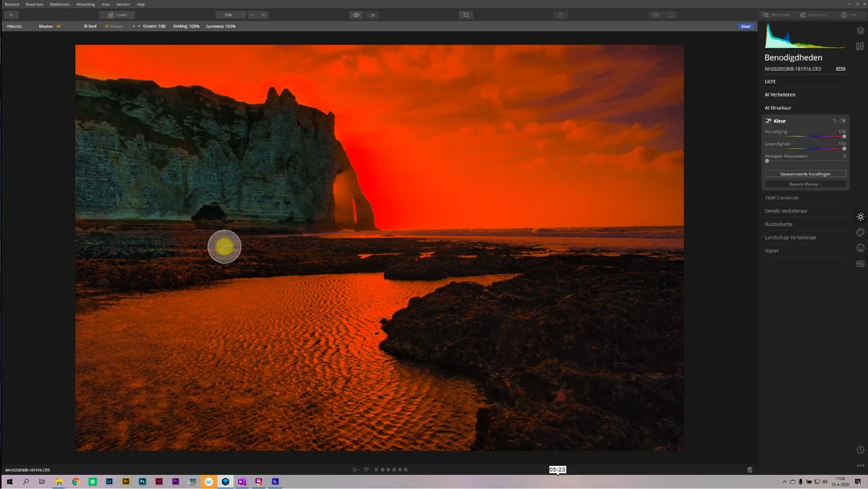Select the PRO tools category icon
This screenshot has height=489, width=868.
[860, 264]
